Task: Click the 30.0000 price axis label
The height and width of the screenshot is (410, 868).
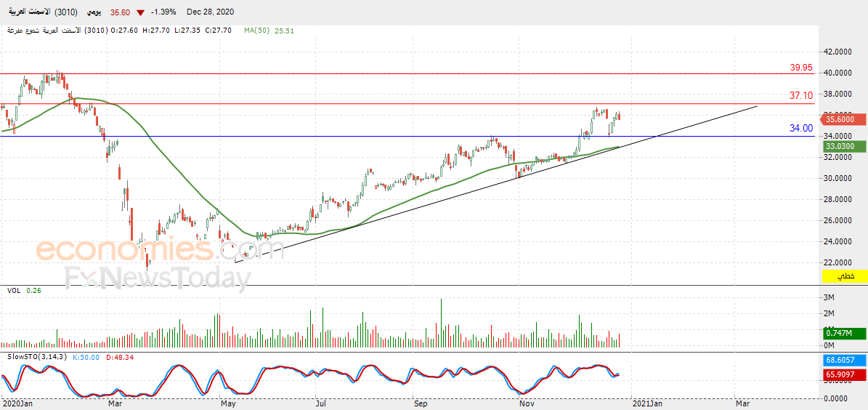Action: [x=837, y=178]
